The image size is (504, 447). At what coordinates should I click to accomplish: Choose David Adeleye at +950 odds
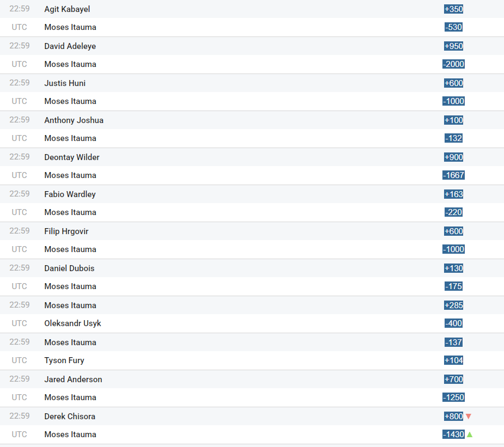(453, 46)
